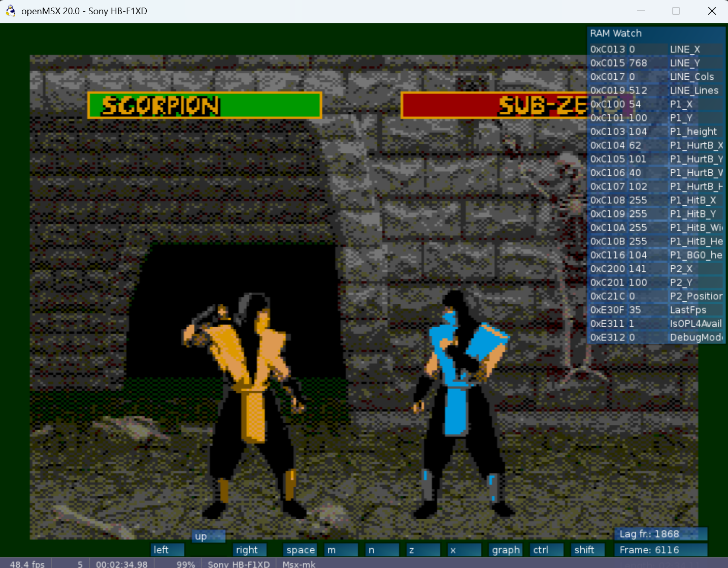Click the 'n' key indicator

382,550
